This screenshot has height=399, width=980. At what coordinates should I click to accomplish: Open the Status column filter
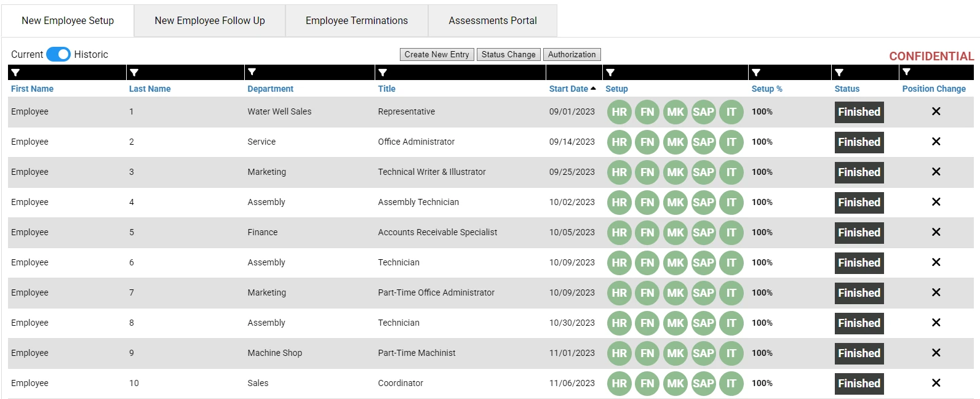[839, 73]
